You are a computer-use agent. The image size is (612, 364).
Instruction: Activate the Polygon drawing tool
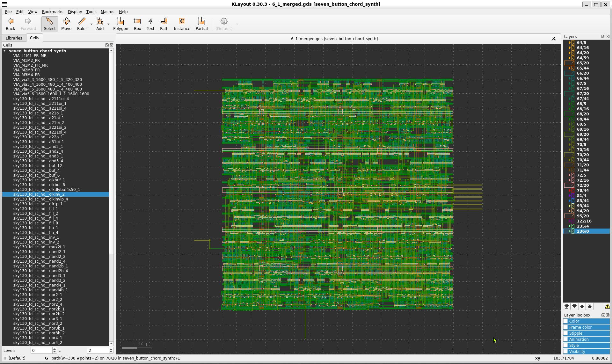pos(120,24)
